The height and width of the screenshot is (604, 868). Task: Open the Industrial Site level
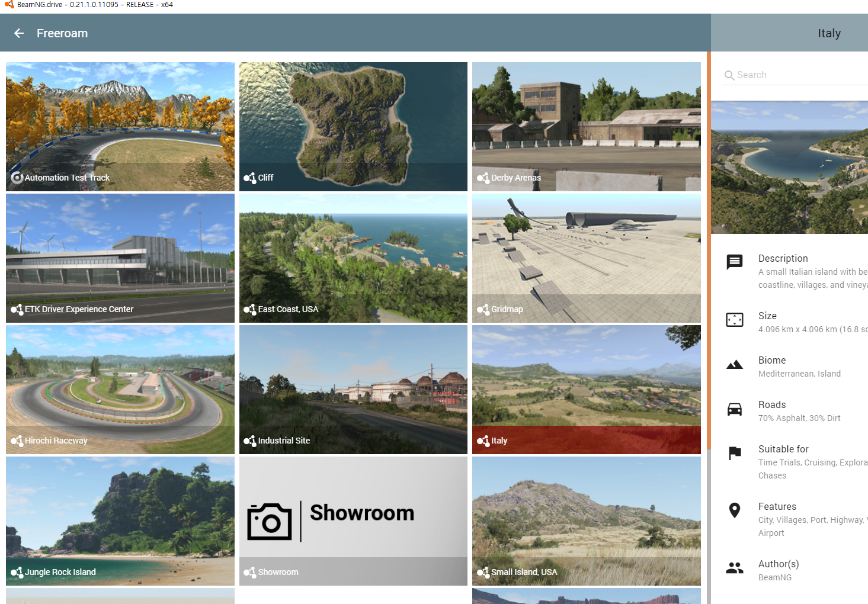tap(353, 390)
